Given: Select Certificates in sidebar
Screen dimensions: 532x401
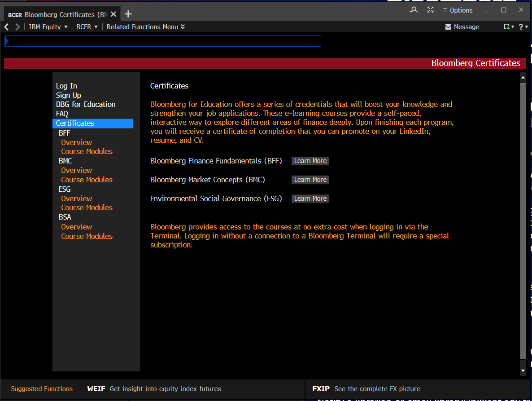Looking at the screenshot, I should pyautogui.click(x=92, y=123).
